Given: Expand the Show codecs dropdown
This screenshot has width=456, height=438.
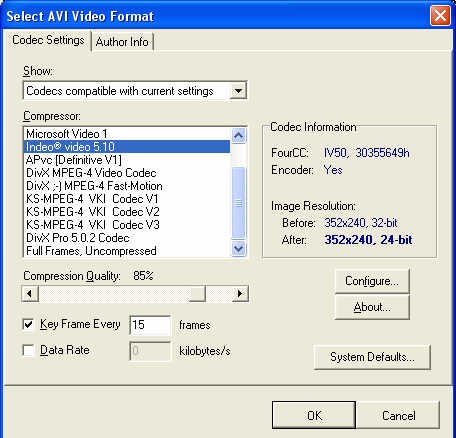Looking at the screenshot, I should click(x=238, y=91).
